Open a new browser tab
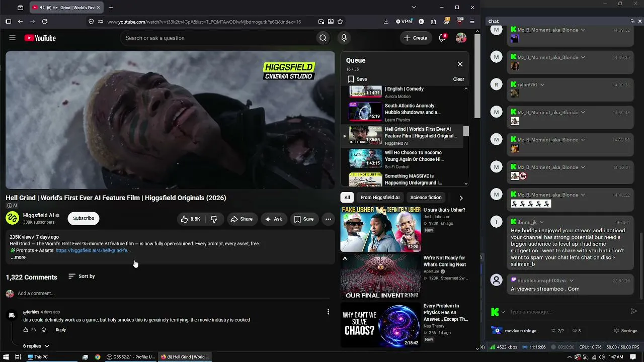 click(x=111, y=8)
